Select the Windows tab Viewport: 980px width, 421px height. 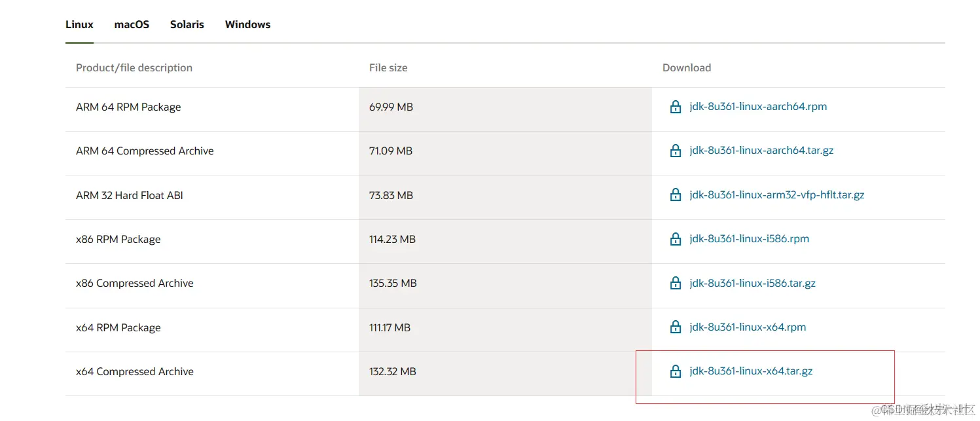point(247,25)
